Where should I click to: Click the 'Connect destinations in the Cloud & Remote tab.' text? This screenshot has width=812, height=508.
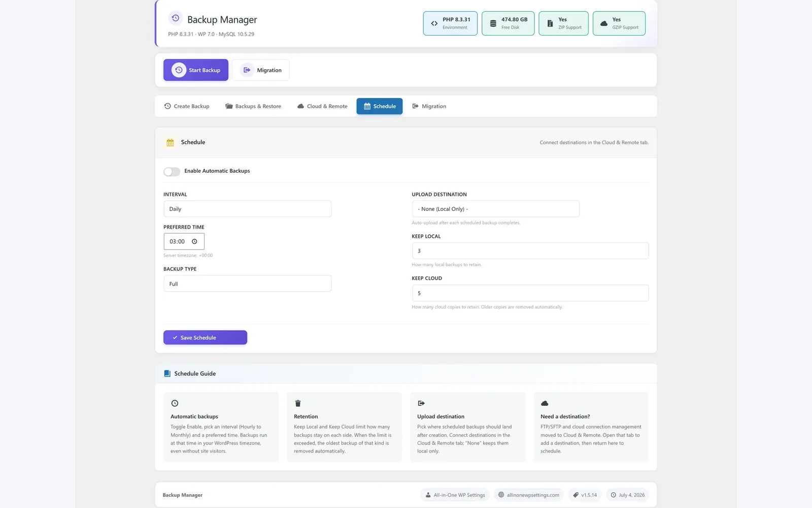[x=594, y=143]
